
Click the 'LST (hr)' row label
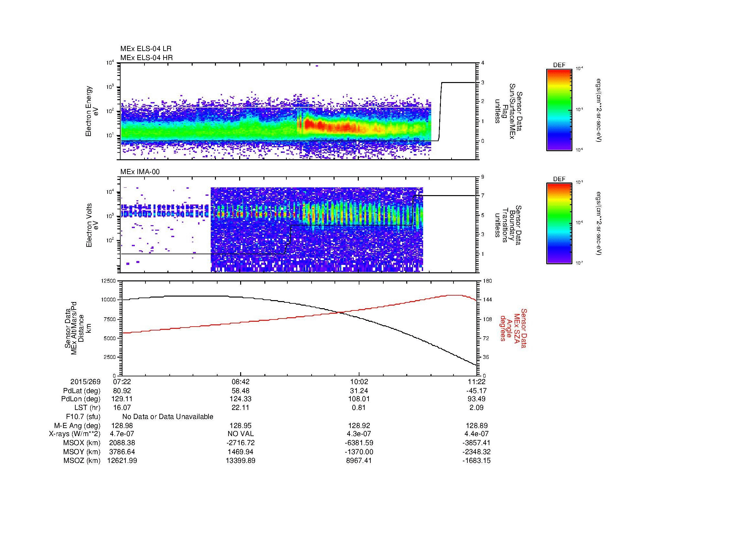[87, 408]
